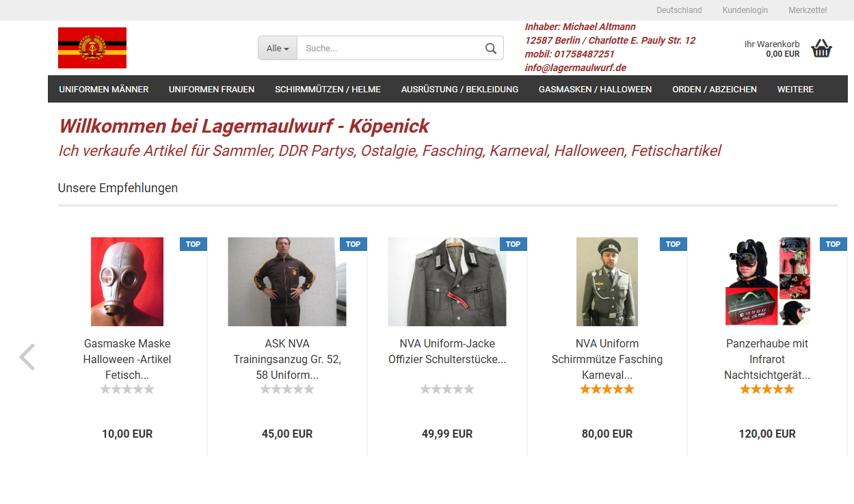This screenshot has width=854, height=504.
Task: Click star rating under Gasmaske Maske
Action: [127, 389]
